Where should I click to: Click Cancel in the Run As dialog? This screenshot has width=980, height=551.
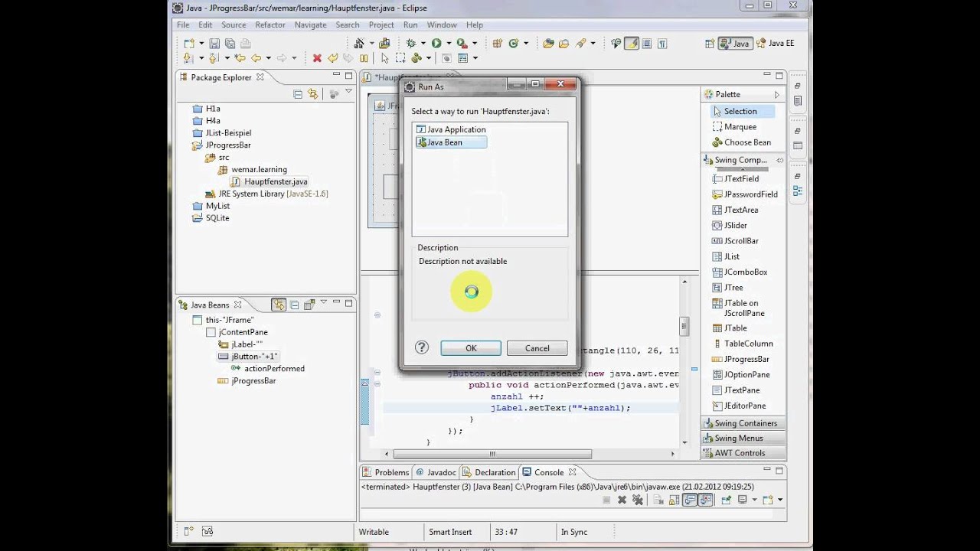(x=537, y=348)
